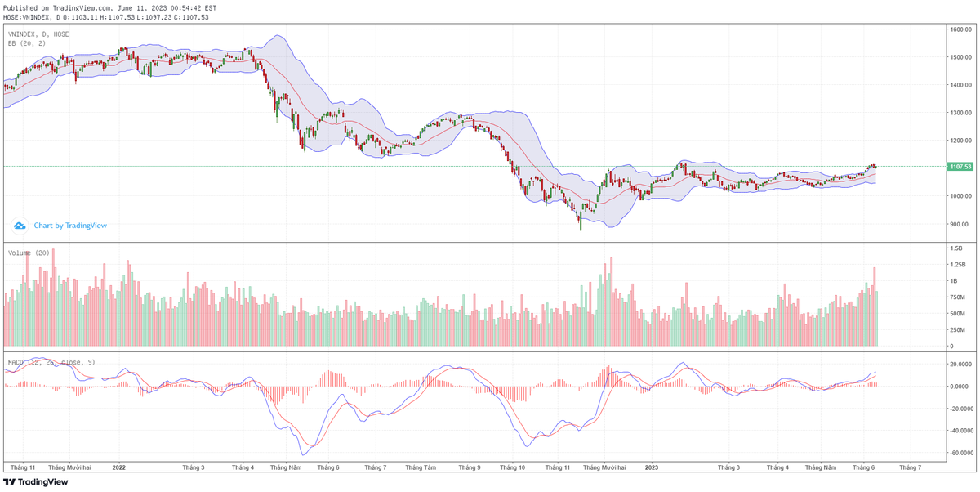This screenshot has height=492, width=980.
Task: Click the 2023 label on the time axis
Action: click(652, 468)
